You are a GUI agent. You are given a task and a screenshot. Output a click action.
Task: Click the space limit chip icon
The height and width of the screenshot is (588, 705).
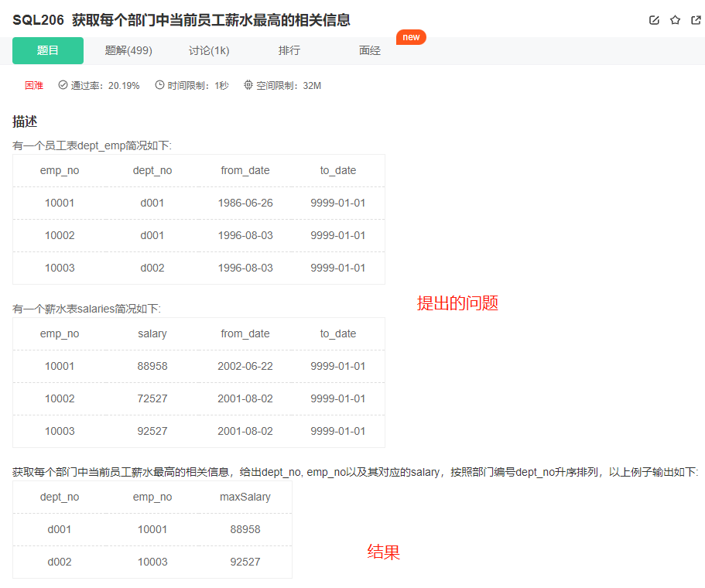coord(248,85)
